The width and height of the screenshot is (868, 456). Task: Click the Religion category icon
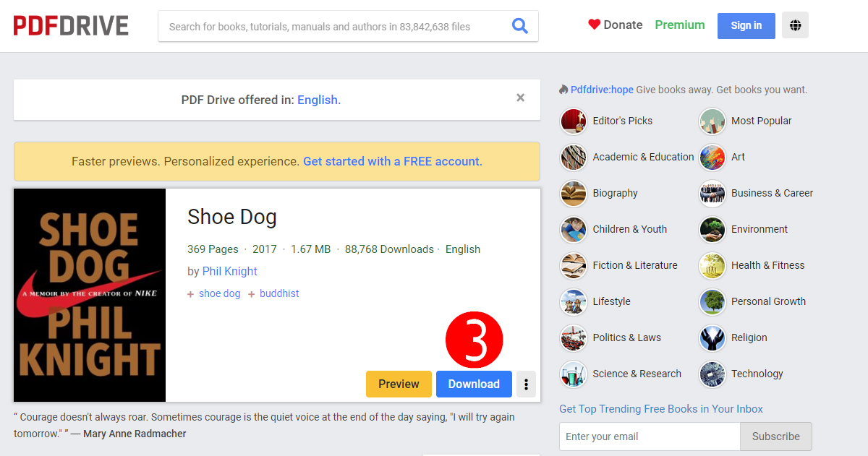(x=712, y=337)
